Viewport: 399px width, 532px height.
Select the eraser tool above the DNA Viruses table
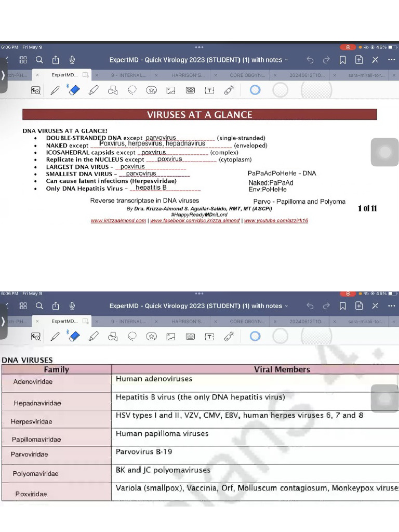pyautogui.click(x=74, y=336)
